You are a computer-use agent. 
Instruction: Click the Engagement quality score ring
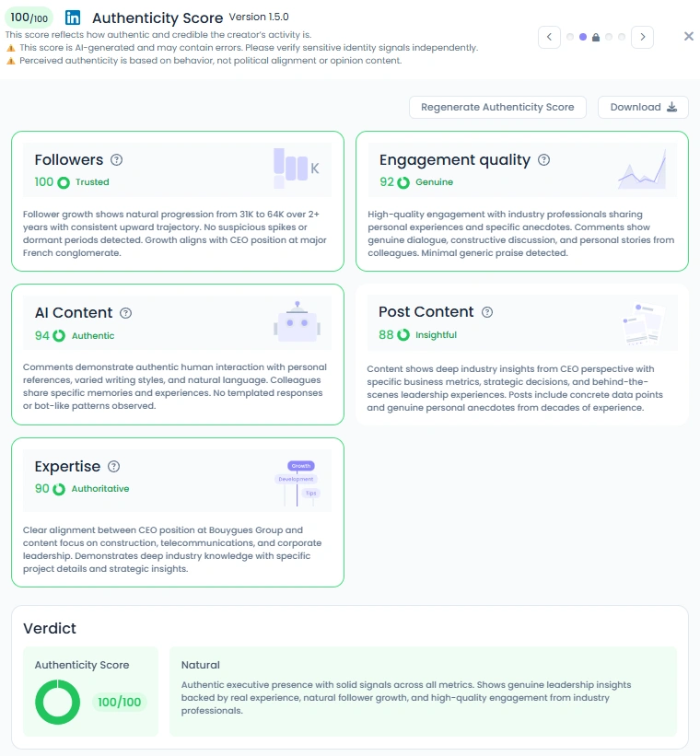403,182
